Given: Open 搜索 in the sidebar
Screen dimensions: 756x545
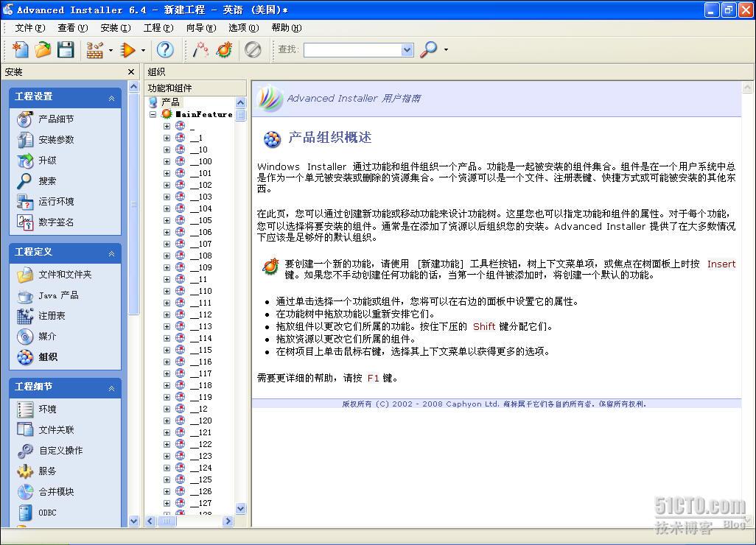Looking at the screenshot, I should point(47,181).
